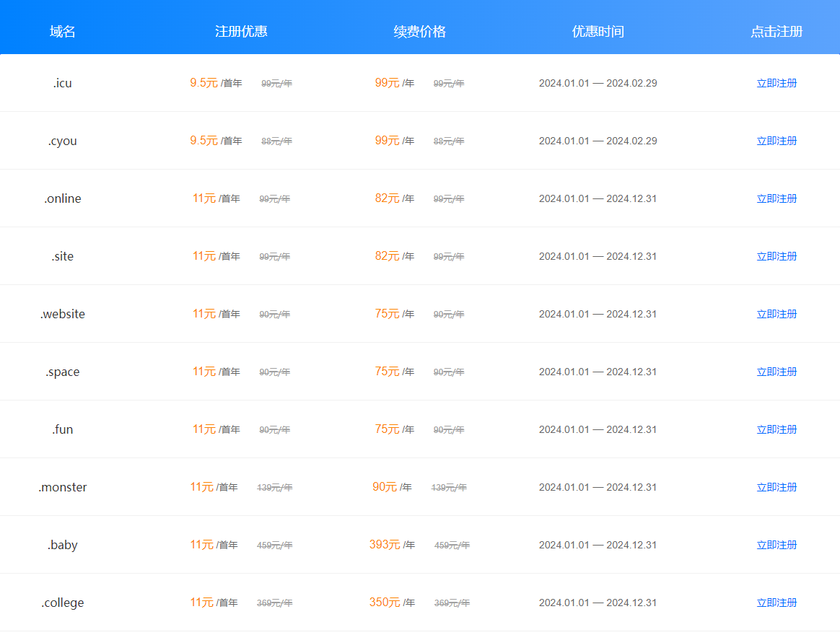Click strikethrough 88元/年 registration price for .cyou
Image resolution: width=840 pixels, height=635 pixels.
coord(277,141)
